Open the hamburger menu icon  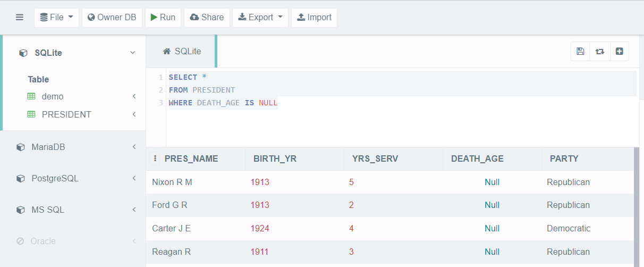pyautogui.click(x=20, y=17)
